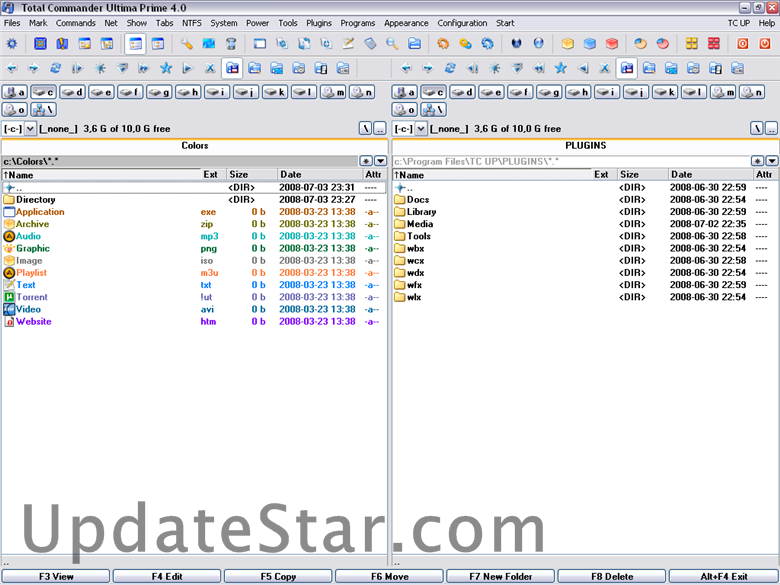Click the notepad with pencil icon
The width and height of the screenshot is (780, 585).
tap(348, 44)
